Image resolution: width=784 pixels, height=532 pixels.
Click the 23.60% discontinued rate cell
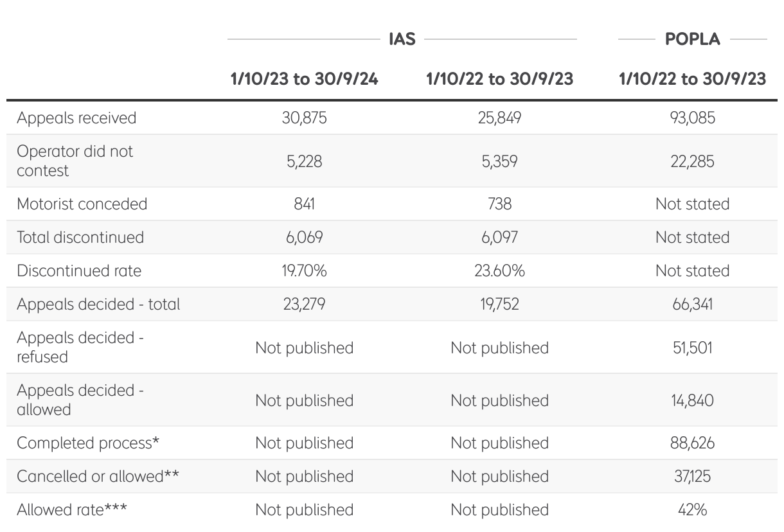[x=499, y=271]
